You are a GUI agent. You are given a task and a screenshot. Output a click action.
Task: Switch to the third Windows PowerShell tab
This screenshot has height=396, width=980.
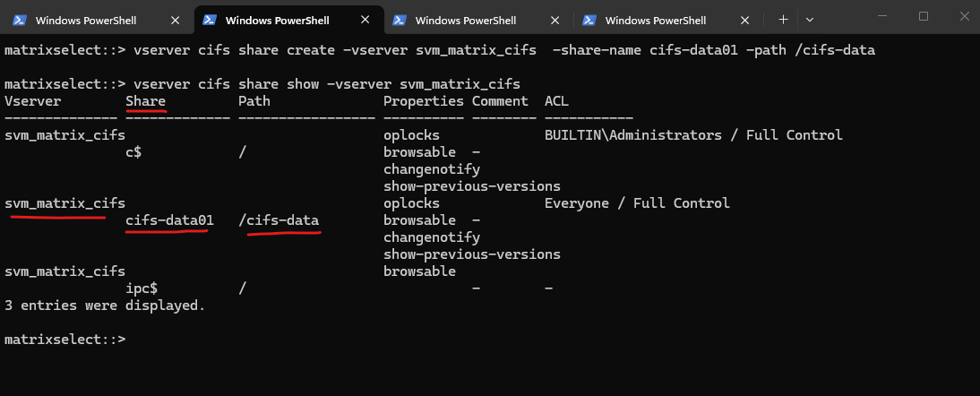467,20
